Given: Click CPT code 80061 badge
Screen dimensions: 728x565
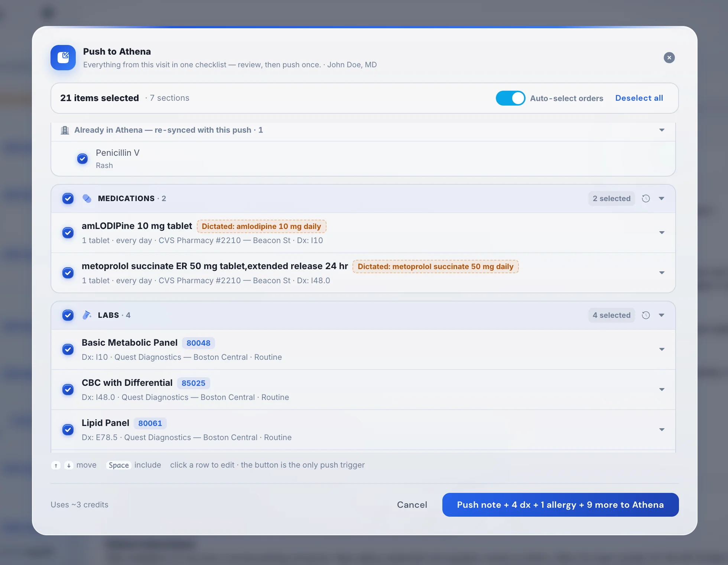Looking at the screenshot, I should 150,423.
